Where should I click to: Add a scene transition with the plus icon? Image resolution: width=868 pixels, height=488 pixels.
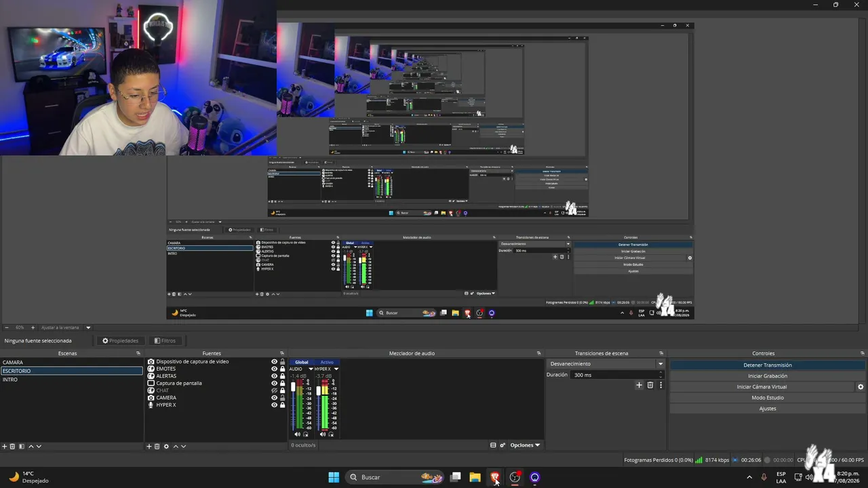click(639, 385)
